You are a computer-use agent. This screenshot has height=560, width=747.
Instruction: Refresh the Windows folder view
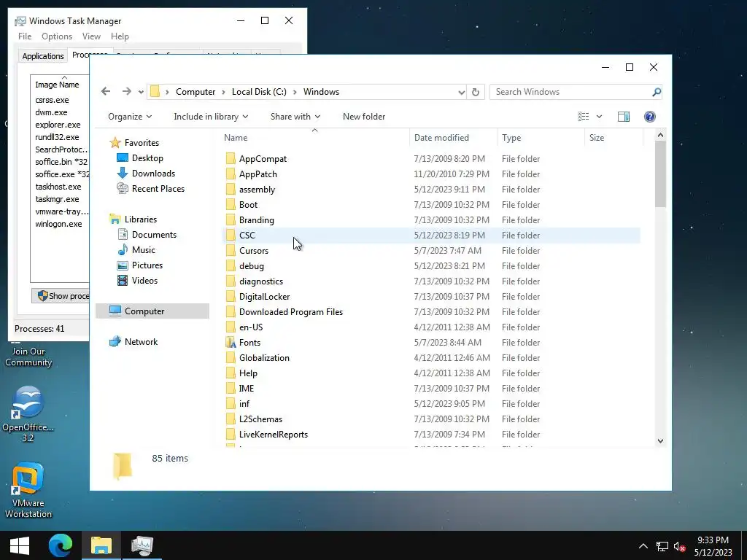tap(476, 92)
